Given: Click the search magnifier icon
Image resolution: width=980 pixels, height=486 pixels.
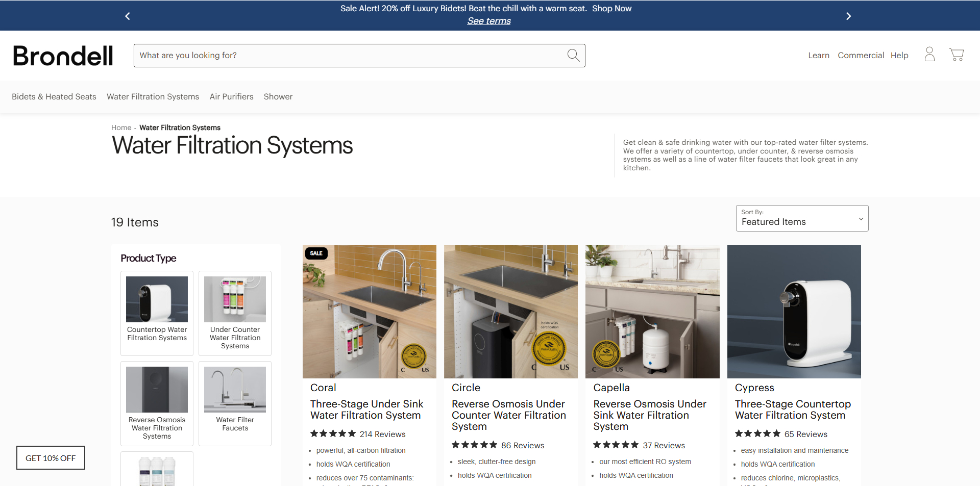Looking at the screenshot, I should pyautogui.click(x=573, y=55).
